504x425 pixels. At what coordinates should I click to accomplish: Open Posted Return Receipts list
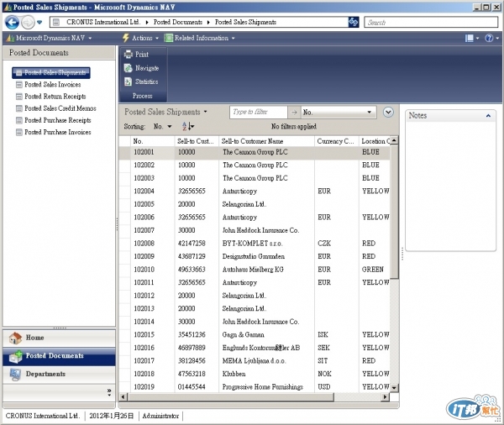coord(51,97)
